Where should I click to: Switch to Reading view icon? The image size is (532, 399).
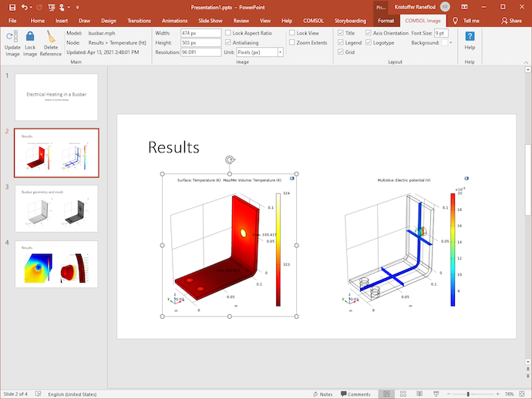click(419, 394)
